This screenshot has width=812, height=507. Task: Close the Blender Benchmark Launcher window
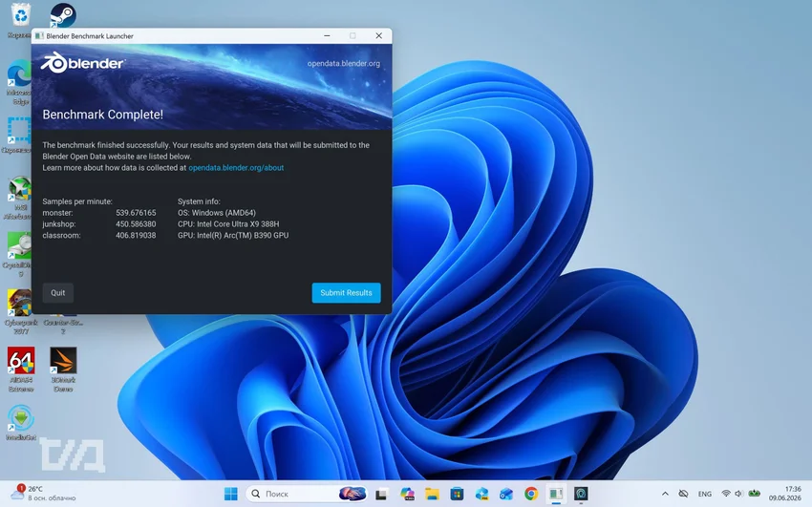378,35
